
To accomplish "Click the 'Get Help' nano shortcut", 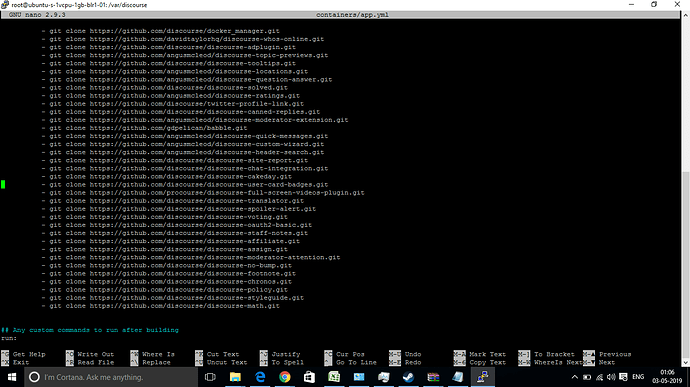I will tap(23, 354).
